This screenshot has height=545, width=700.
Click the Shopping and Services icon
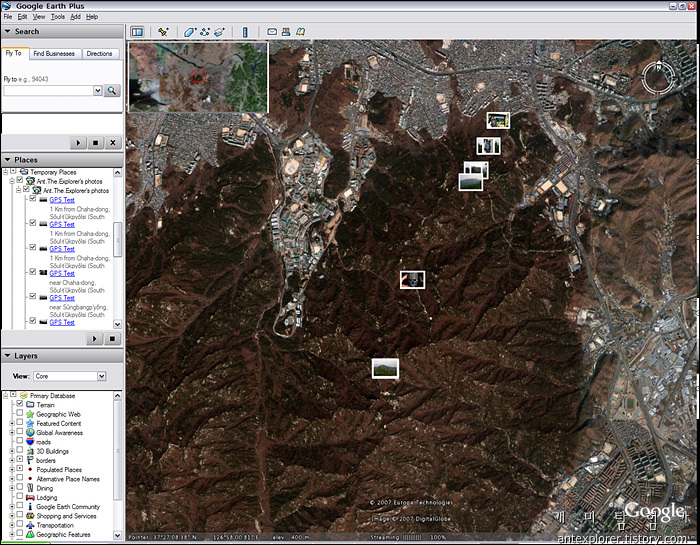[x=30, y=516]
